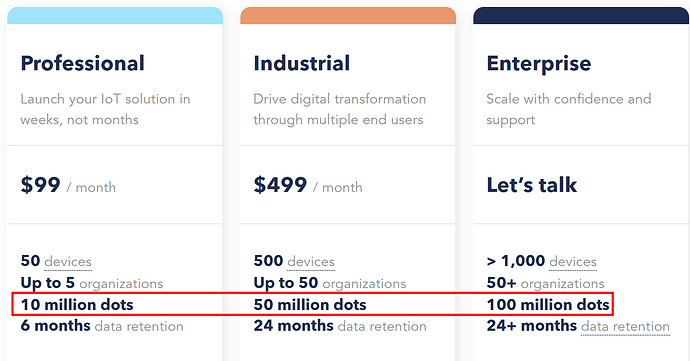Select the Industrial plan title

pos(301,63)
